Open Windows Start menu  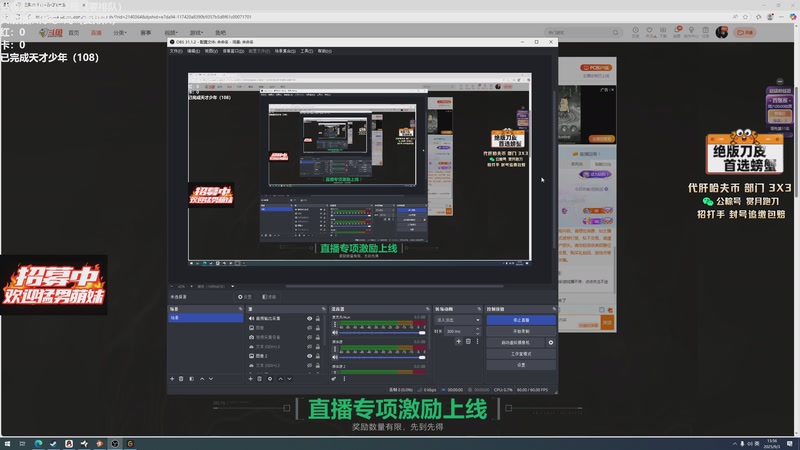7,444
